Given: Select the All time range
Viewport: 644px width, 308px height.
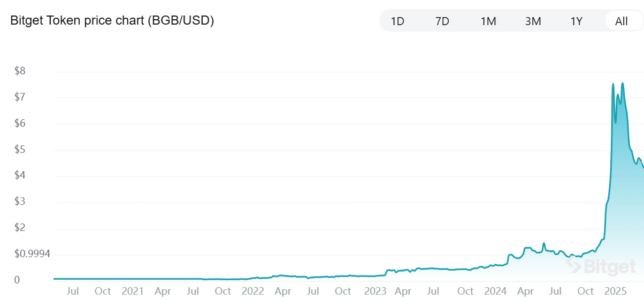Looking at the screenshot, I should pyautogui.click(x=622, y=21).
